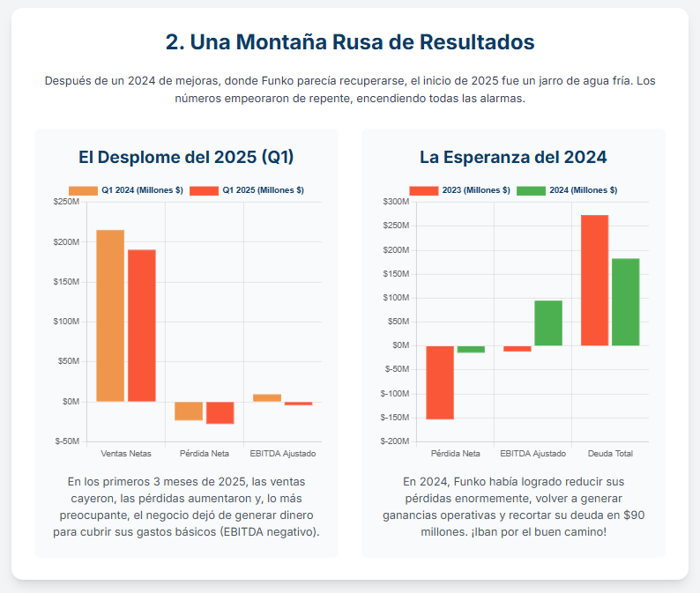This screenshot has width=700, height=593.
Task: Click the '2023 (Millones $)' legend label
Action: click(x=476, y=190)
